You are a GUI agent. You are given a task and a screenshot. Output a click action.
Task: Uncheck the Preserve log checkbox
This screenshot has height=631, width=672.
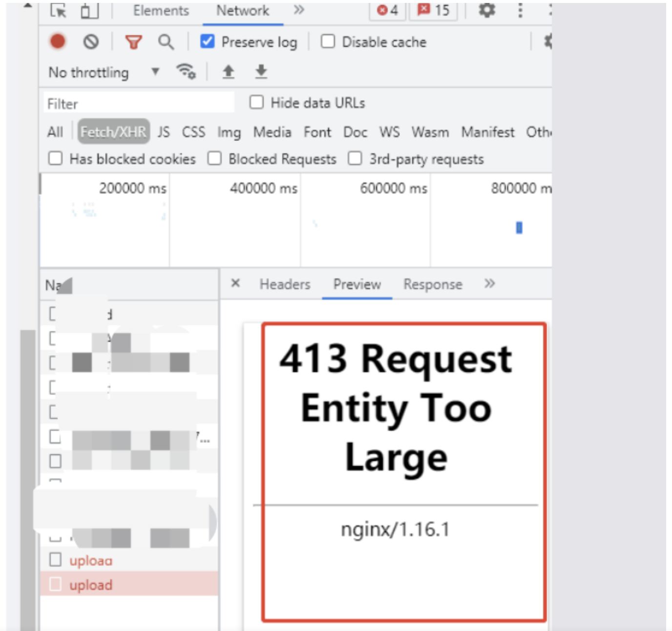pyautogui.click(x=208, y=42)
